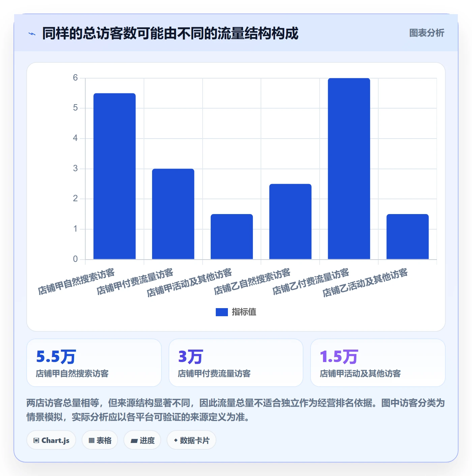Select the 店铺甲付费流量访客 bar
Screen dimensions: 472x476
(x=173, y=214)
